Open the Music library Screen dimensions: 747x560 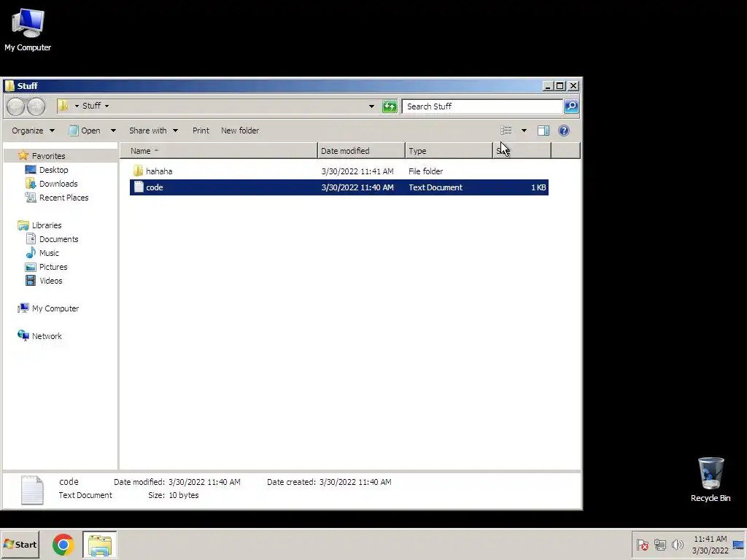49,252
